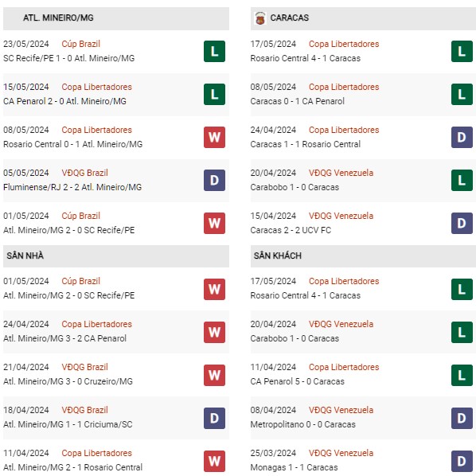Click the D badge for Caracas 2-2 UCV FC

462,224
